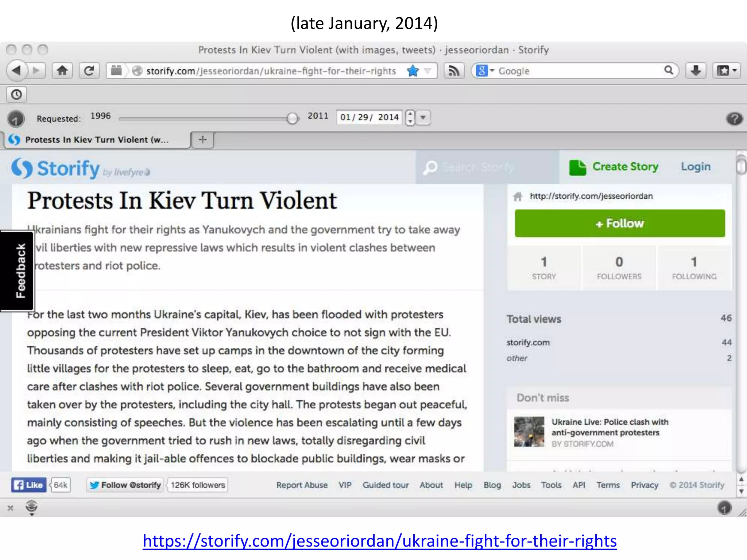Click the search magnifier in Google box
This screenshot has height=560, width=747.
click(668, 70)
